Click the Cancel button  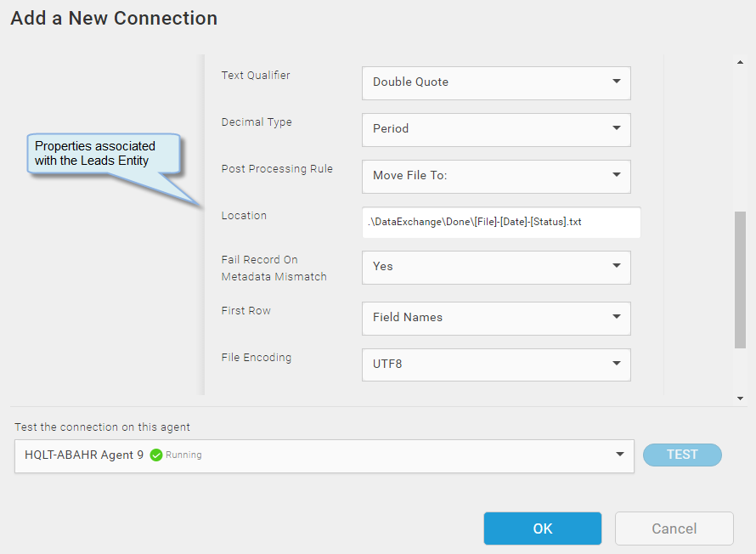[x=674, y=529]
